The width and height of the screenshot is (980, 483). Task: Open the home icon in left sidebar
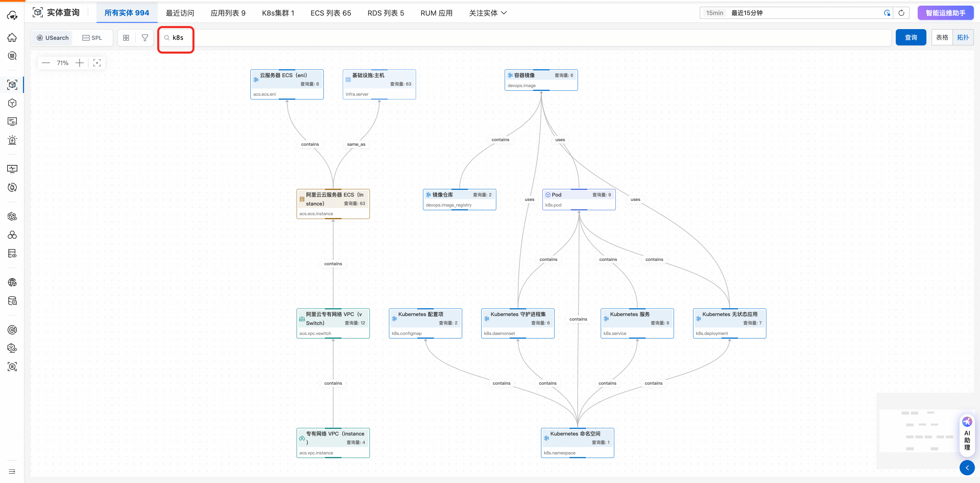pos(12,37)
